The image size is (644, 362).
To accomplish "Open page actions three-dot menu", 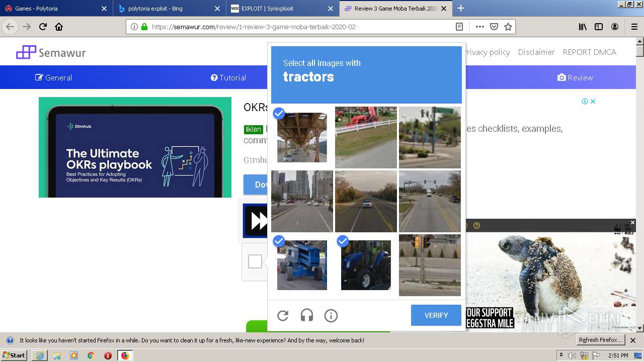I will [480, 27].
